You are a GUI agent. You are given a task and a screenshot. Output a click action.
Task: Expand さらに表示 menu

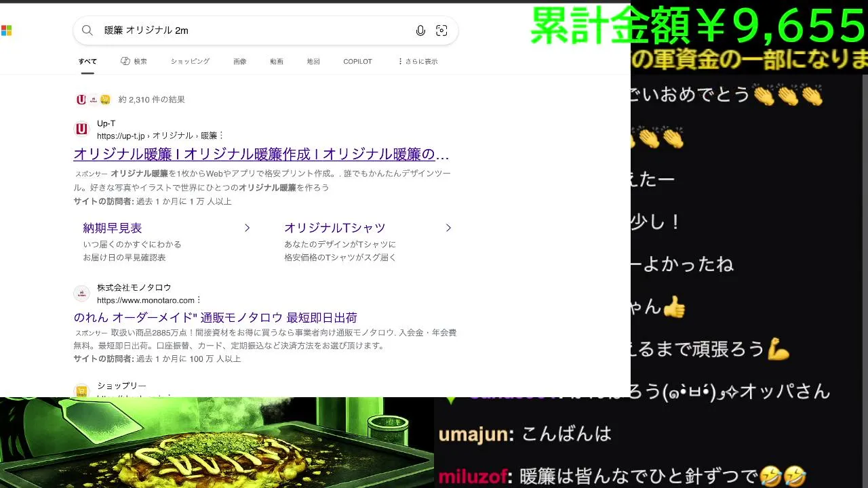[418, 61]
